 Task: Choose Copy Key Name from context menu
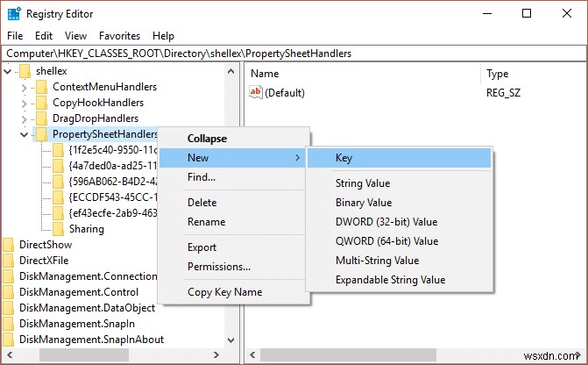tap(224, 292)
